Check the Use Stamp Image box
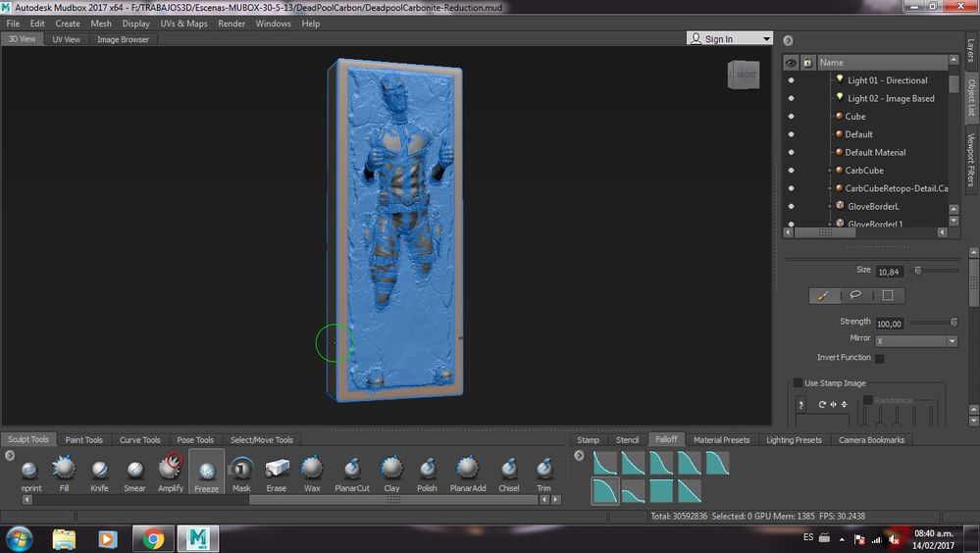This screenshot has height=553, width=980. pyautogui.click(x=798, y=383)
